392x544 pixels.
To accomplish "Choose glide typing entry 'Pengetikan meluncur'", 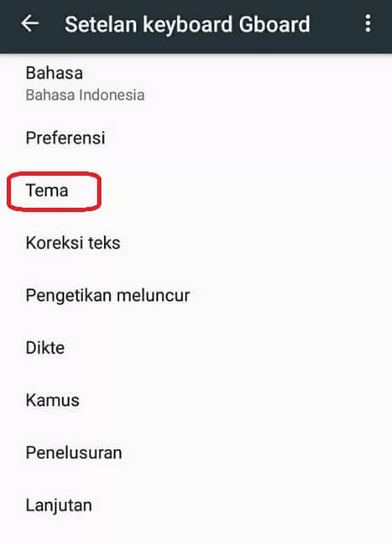I will coord(196,296).
